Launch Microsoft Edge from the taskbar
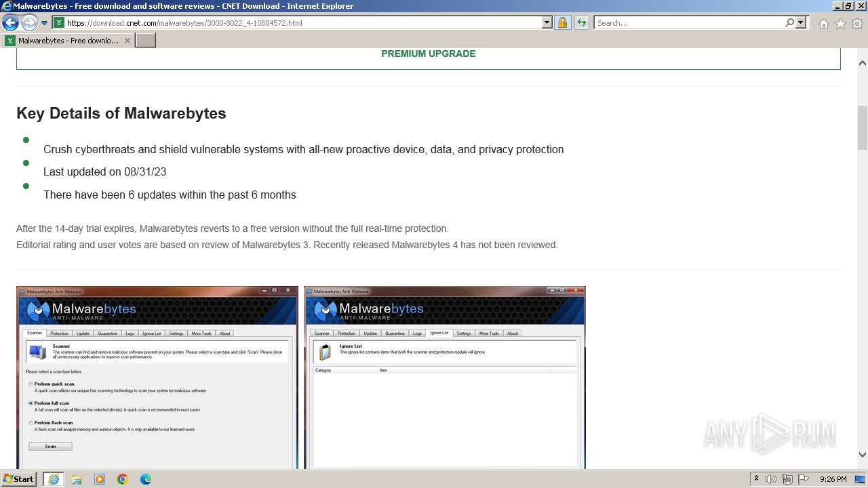 146,479
